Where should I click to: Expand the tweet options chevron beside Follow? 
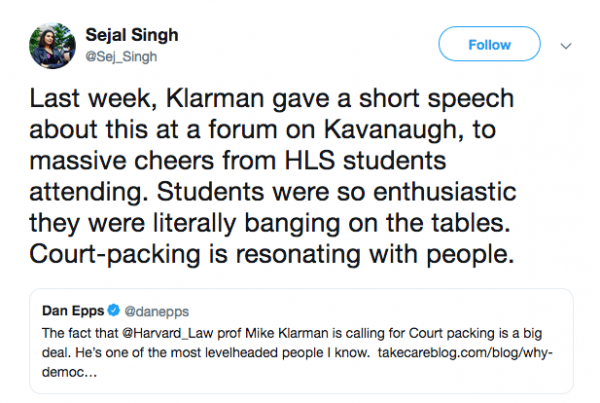click(566, 45)
